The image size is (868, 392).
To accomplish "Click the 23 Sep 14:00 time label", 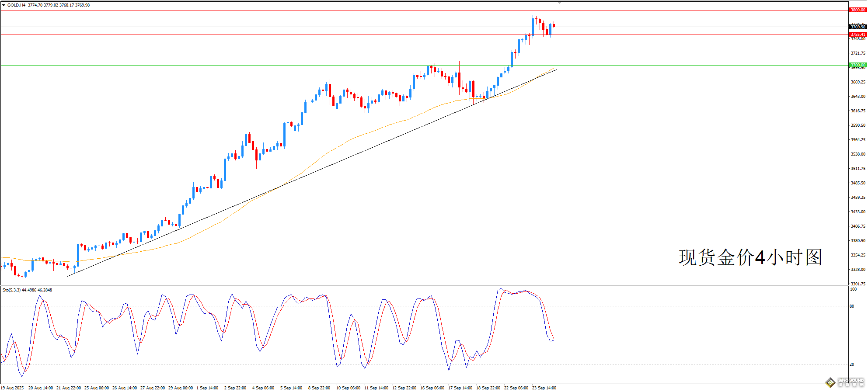I will coord(544,388).
